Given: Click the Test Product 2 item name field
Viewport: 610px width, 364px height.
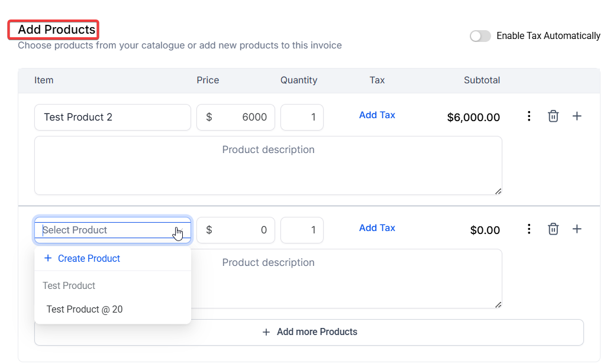Looking at the screenshot, I should coord(112,117).
